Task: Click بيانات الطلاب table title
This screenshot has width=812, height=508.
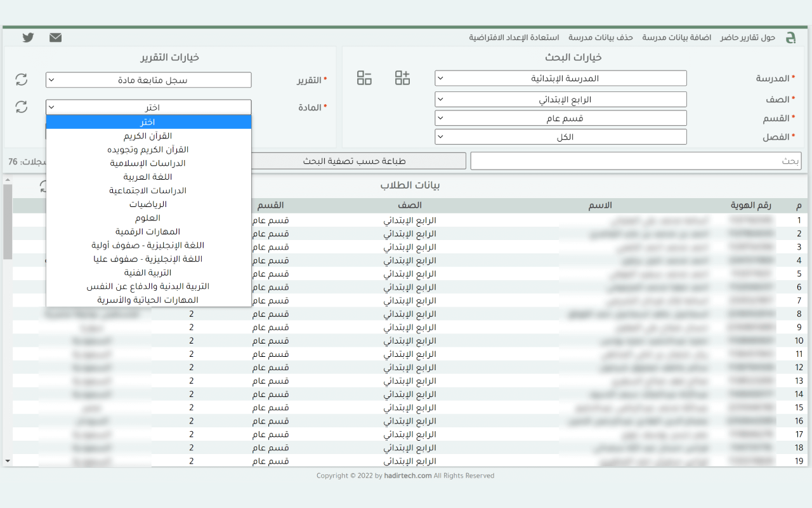Action: point(410,185)
